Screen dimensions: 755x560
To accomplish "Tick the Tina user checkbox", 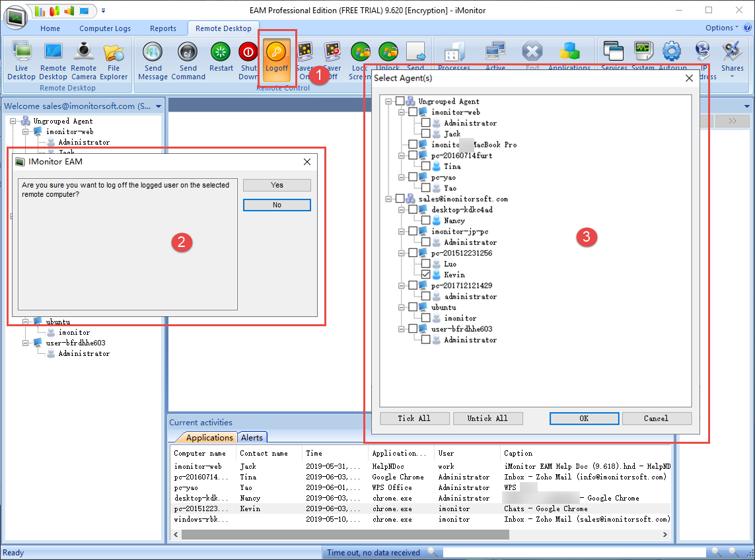I will (425, 166).
